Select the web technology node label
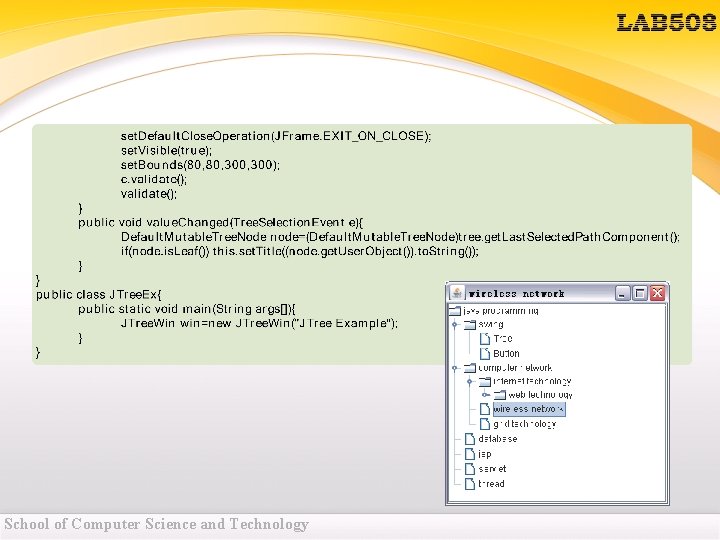Image resolution: width=720 pixels, height=540 pixels. pos(540,395)
